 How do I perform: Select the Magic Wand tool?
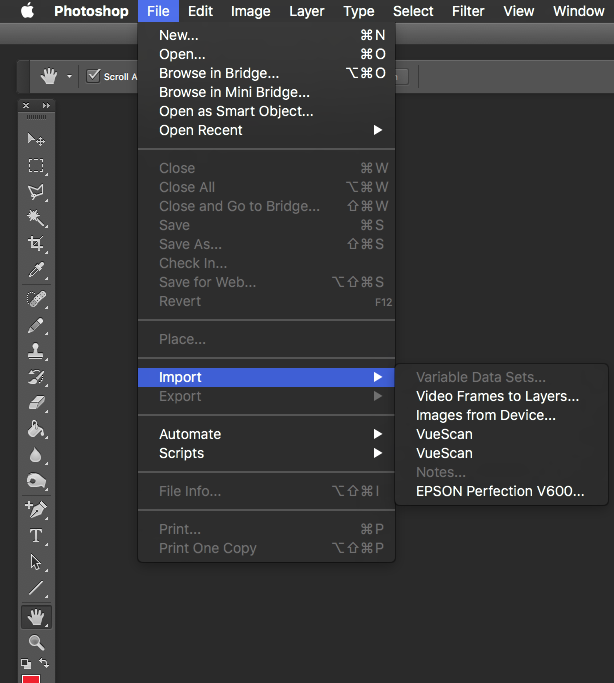pos(36,218)
